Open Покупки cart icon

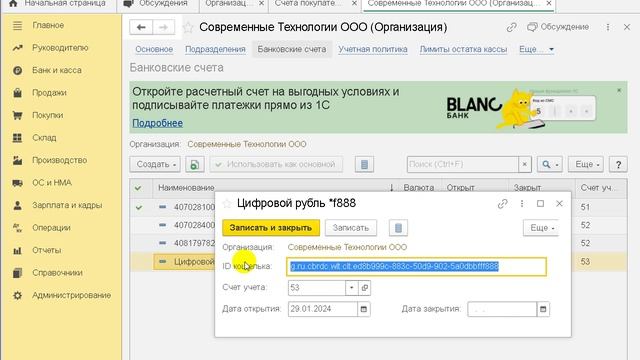17,115
